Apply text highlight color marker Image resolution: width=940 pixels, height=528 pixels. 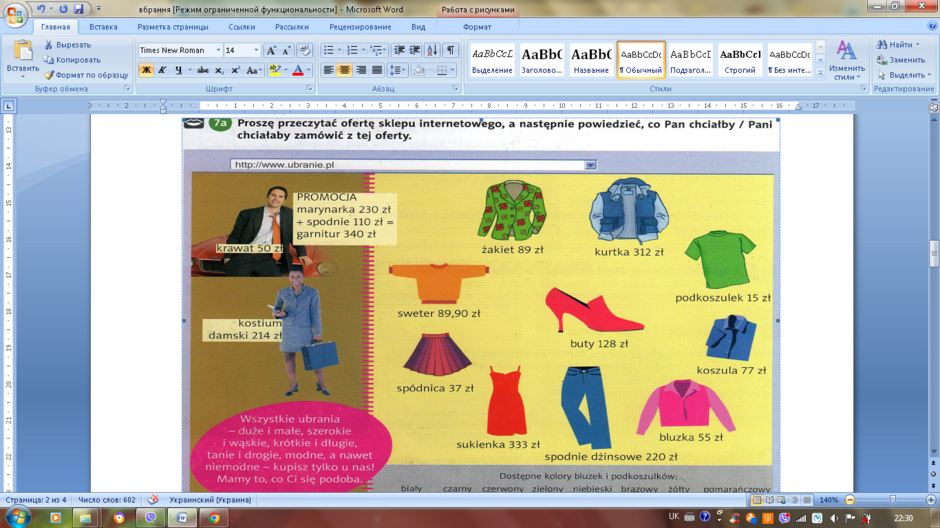(x=275, y=70)
